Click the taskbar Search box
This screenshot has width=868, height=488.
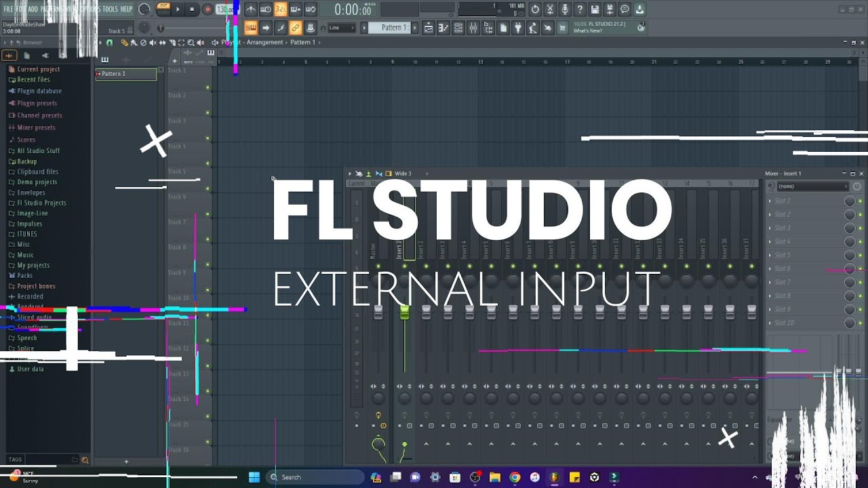pyautogui.click(x=314, y=477)
